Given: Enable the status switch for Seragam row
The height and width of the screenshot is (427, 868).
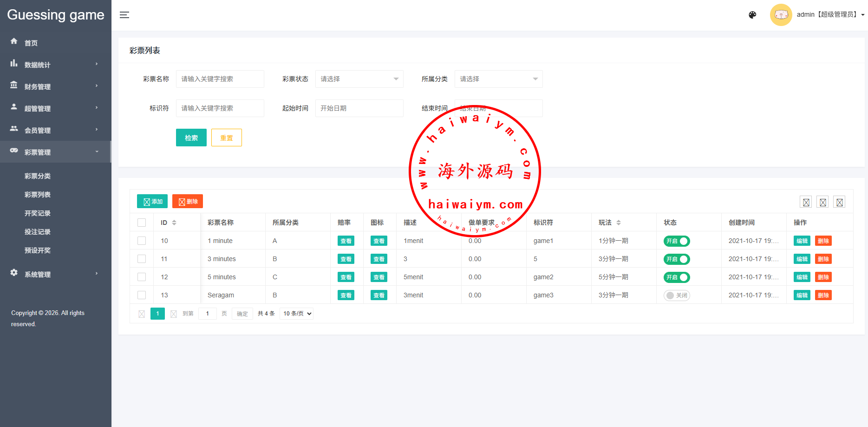Looking at the screenshot, I should tap(677, 296).
